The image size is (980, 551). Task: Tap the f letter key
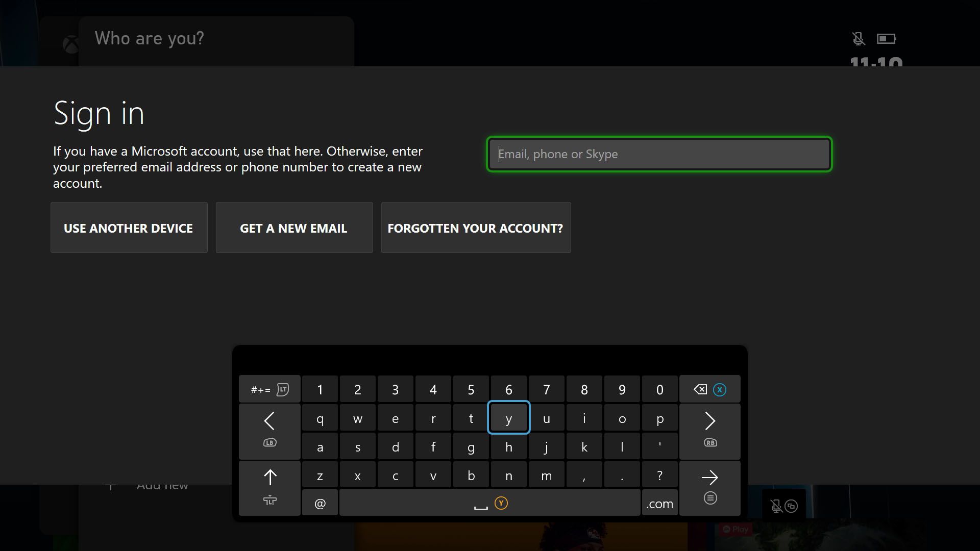pyautogui.click(x=433, y=447)
